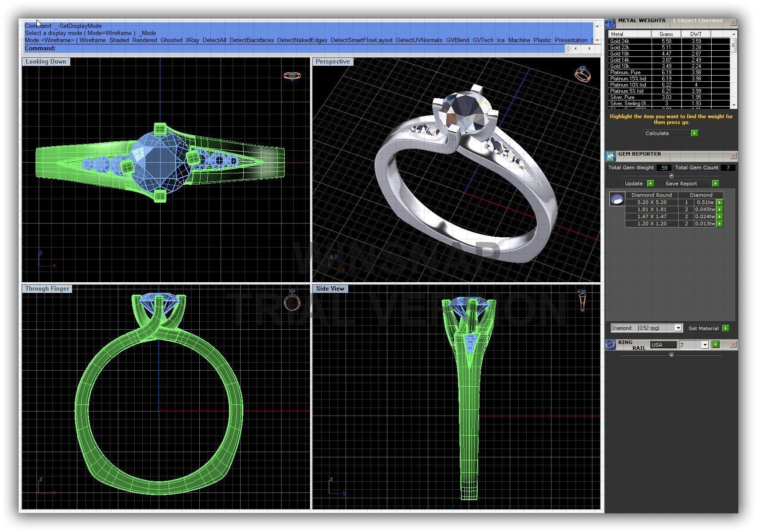Image resolution: width=757 pixels, height=532 pixels.
Task: Choose the Presentation display mode option
Action: [x=571, y=40]
